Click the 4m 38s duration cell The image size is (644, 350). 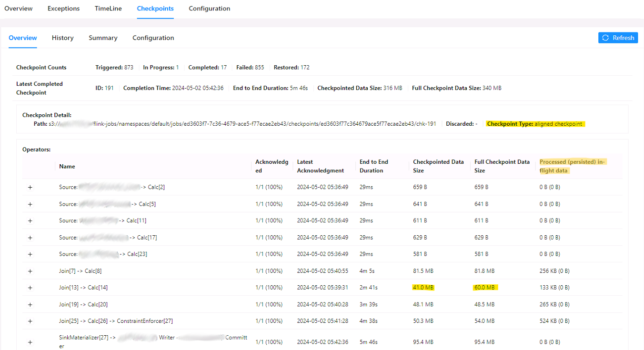tap(369, 321)
